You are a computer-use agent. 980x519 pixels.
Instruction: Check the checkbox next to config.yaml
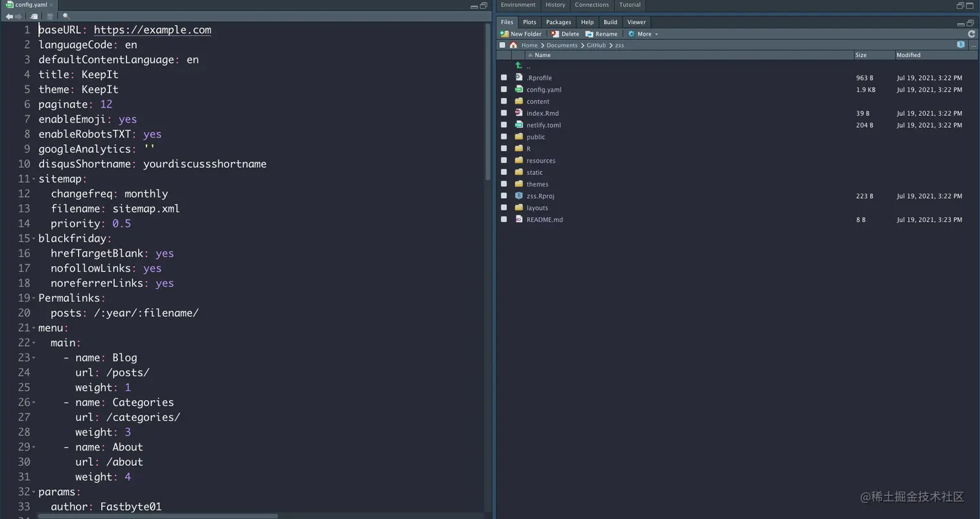tap(504, 89)
